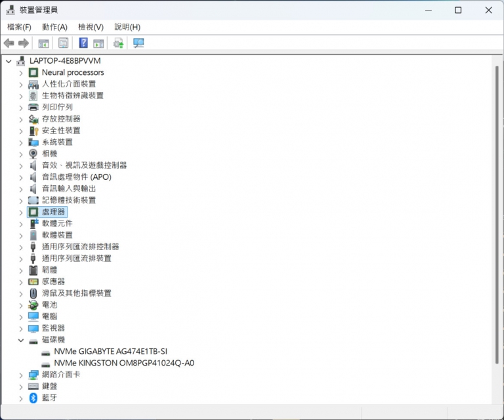Select the printer icon of 列印佇列
The width and height of the screenshot is (504, 420).
coord(33,108)
